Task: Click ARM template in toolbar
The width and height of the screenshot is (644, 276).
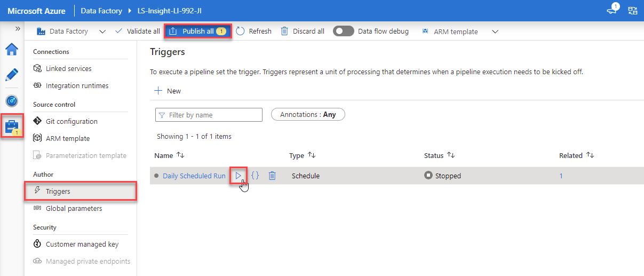Action: click(x=450, y=31)
